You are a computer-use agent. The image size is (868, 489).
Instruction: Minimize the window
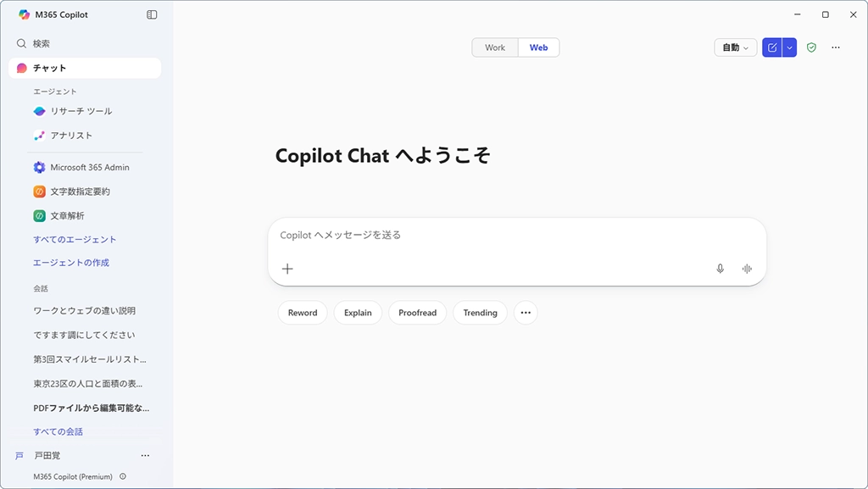click(x=798, y=14)
